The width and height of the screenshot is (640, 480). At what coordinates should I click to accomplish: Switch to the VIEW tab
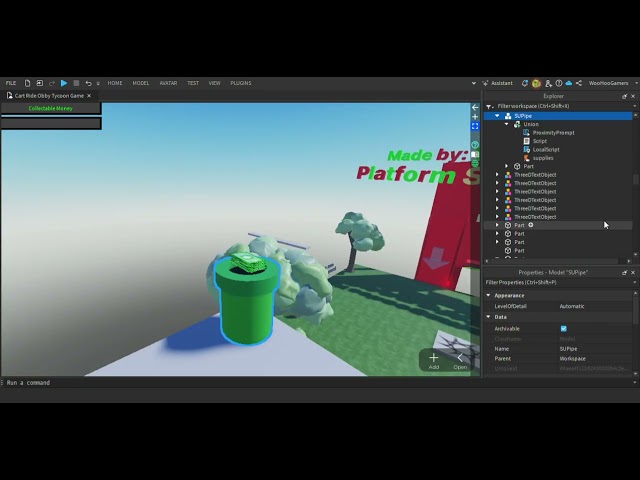click(x=215, y=83)
